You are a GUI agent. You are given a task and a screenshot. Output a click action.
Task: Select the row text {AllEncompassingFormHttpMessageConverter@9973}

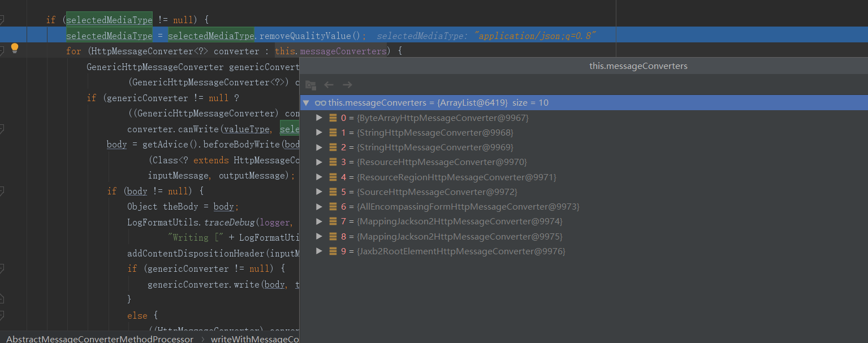468,207
